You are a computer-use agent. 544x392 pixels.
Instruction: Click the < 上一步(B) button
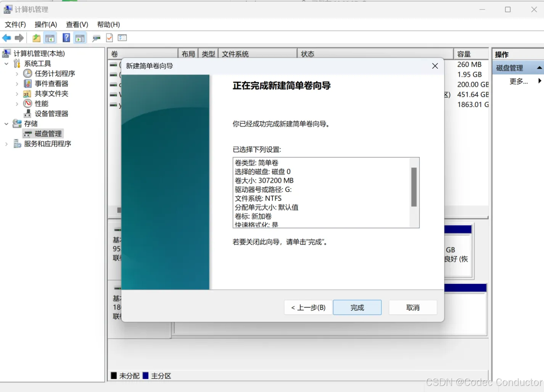(308, 307)
